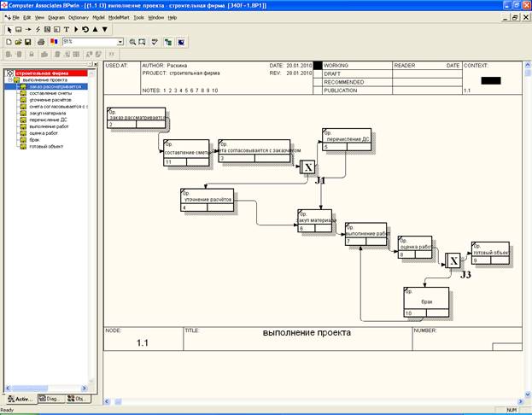Select the 'готовый объект' box in diagram
The image size is (532, 415).
(x=490, y=253)
